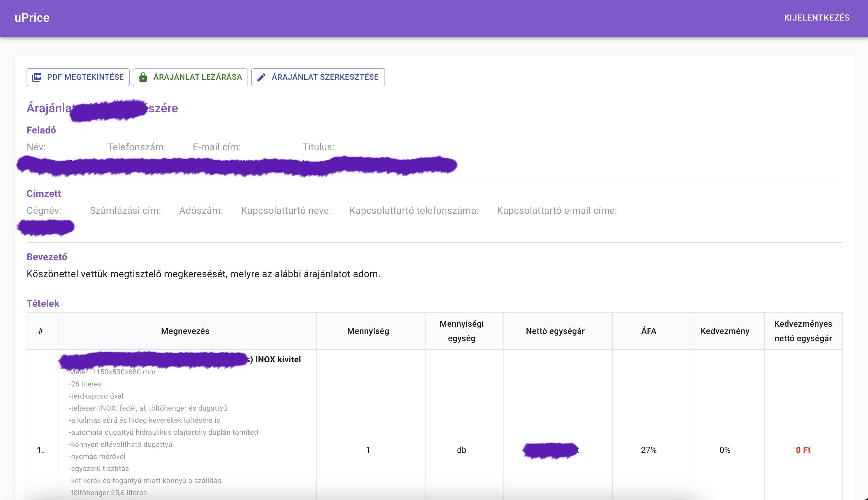Image resolution: width=868 pixels, height=500 pixels.
Task: Click the Kedvezmény column header
Action: 725,331
